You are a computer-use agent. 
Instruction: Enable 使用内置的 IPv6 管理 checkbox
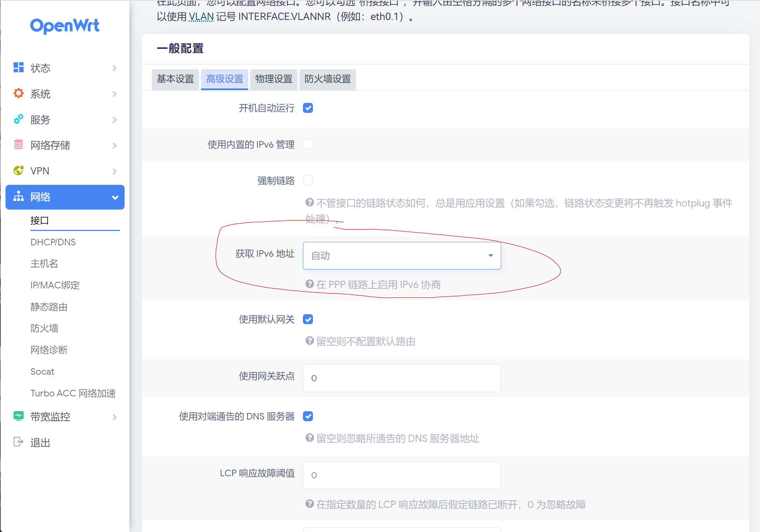tap(308, 144)
